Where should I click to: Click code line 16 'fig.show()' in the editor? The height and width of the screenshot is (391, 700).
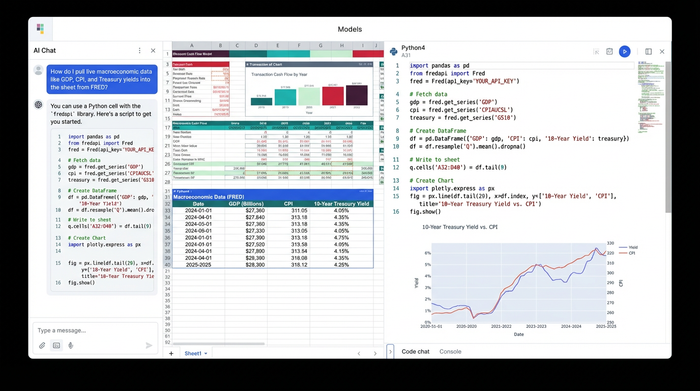pyautogui.click(x=425, y=212)
